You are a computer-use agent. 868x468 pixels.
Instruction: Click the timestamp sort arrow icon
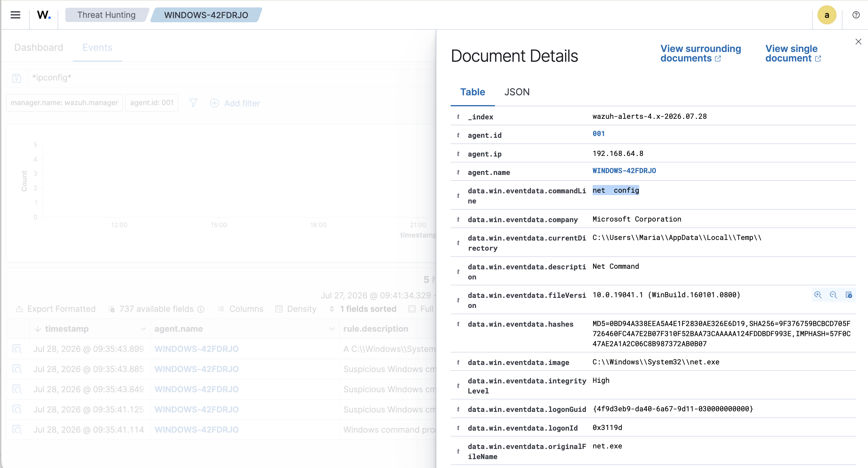point(38,328)
